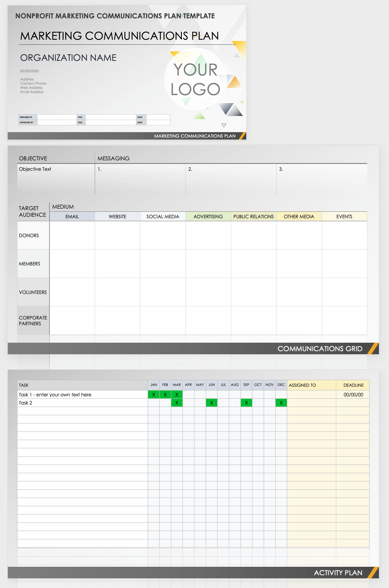
Task: Click the Organization Name heading
Action: point(68,58)
